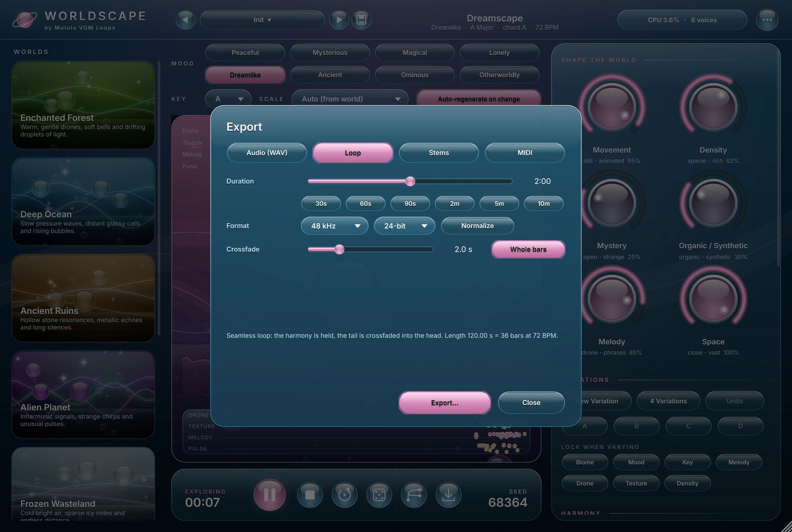The width and height of the screenshot is (792, 532).
Task: Open the Init preset dropdown
Action: pos(262,20)
